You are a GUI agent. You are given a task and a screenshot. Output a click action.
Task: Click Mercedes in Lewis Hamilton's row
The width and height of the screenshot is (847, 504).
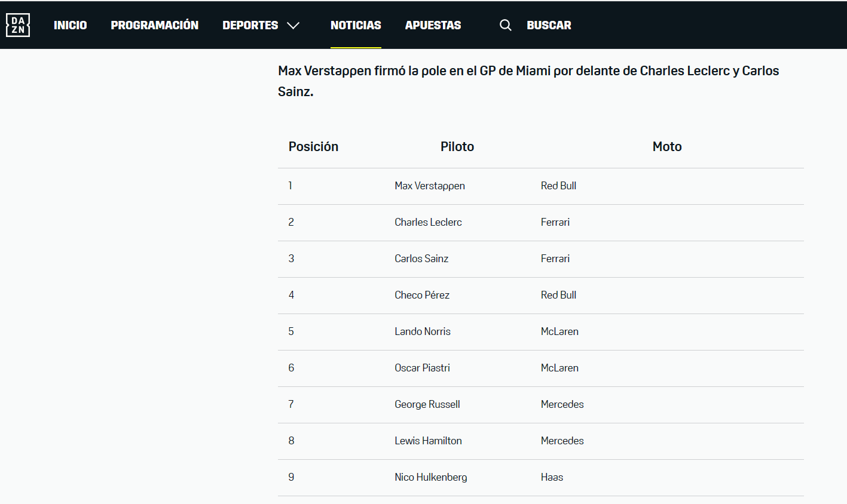pos(562,441)
